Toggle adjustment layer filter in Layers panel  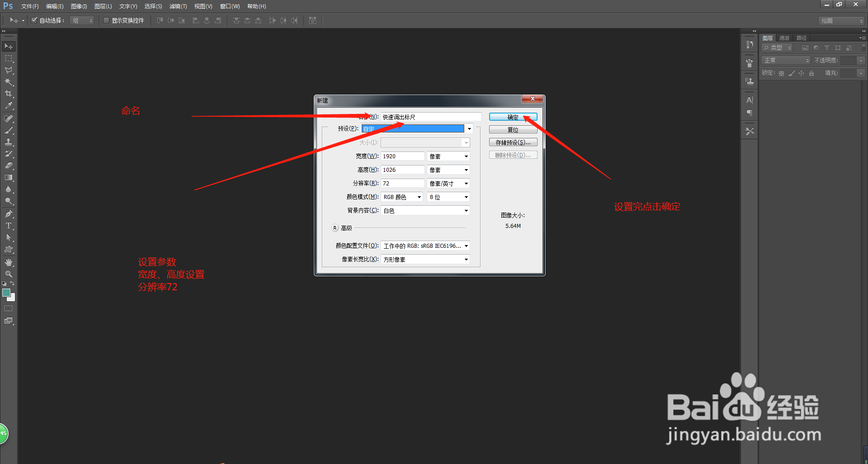[816, 47]
